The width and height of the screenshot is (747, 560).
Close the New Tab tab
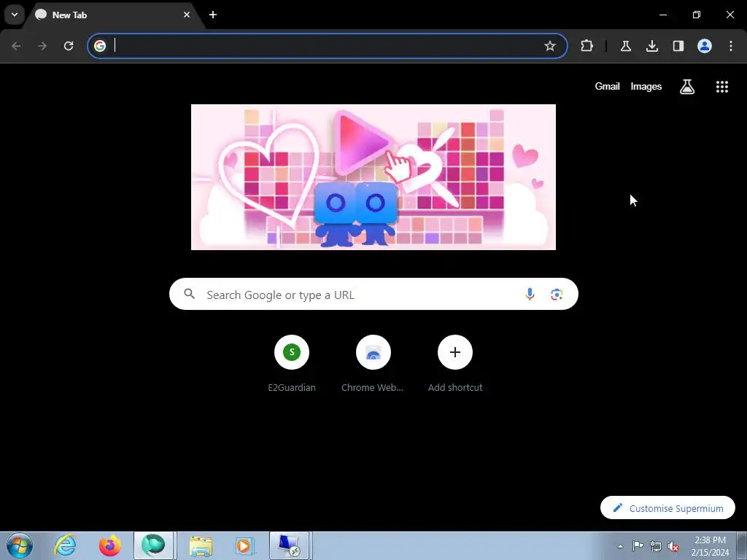point(187,15)
